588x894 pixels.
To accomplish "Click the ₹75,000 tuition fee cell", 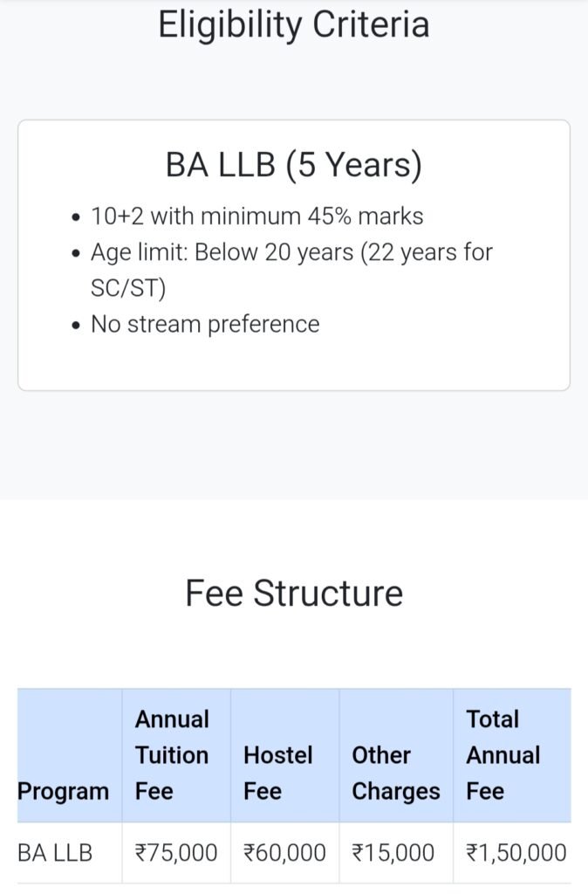I will pos(176,853).
